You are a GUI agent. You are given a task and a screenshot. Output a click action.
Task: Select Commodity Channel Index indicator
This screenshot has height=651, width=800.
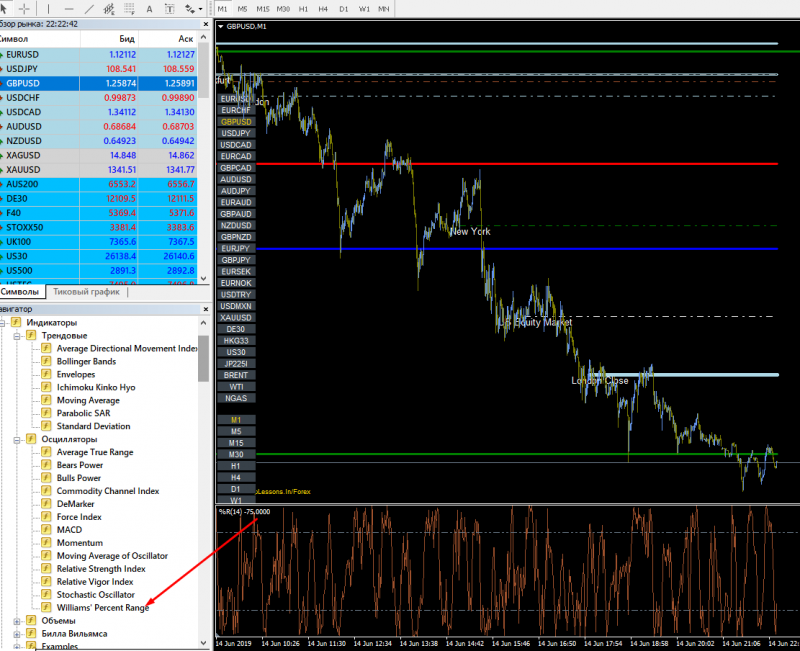click(108, 491)
